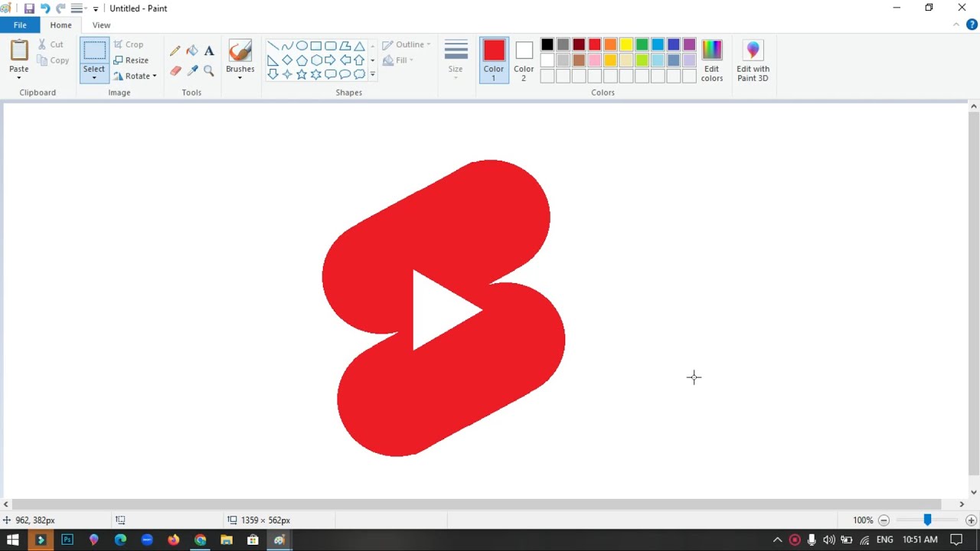This screenshot has width=980, height=551.
Task: Pick the Fill with color bucket tool
Action: 192,51
